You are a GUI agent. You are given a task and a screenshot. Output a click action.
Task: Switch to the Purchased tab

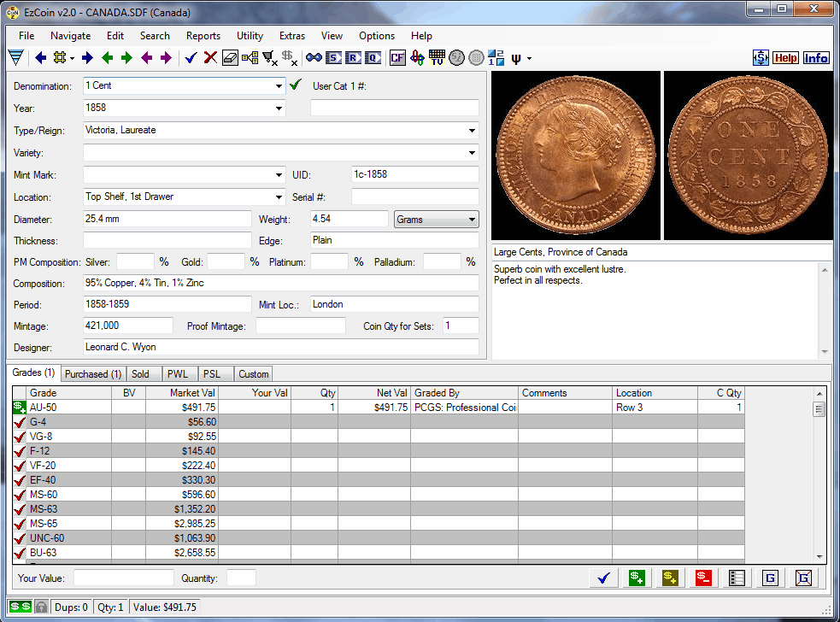(x=92, y=373)
